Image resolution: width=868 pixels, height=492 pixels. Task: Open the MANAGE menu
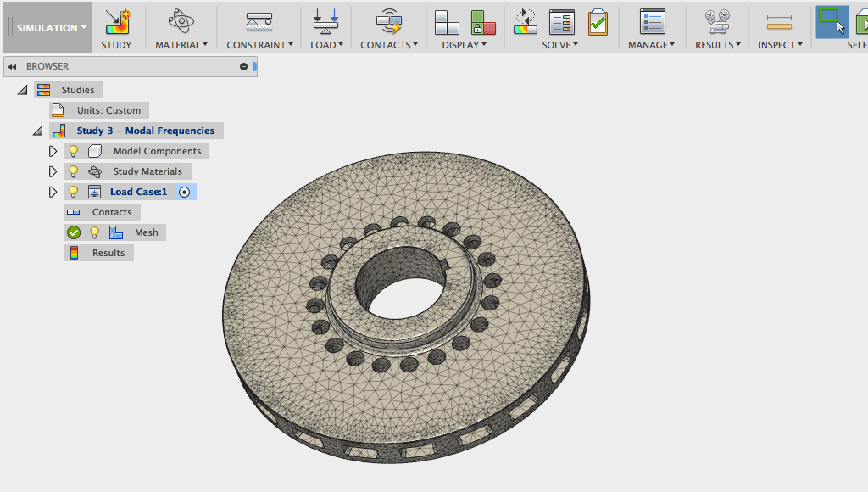pos(651,45)
